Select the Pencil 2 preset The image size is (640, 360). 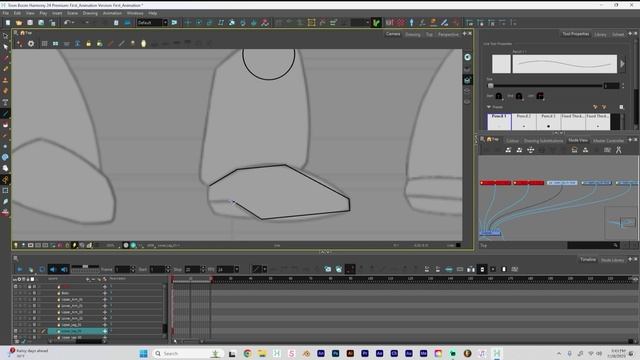point(524,122)
